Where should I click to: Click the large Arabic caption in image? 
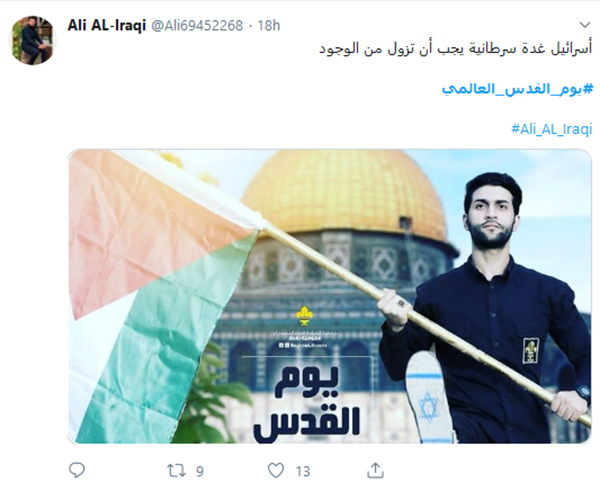click(307, 406)
